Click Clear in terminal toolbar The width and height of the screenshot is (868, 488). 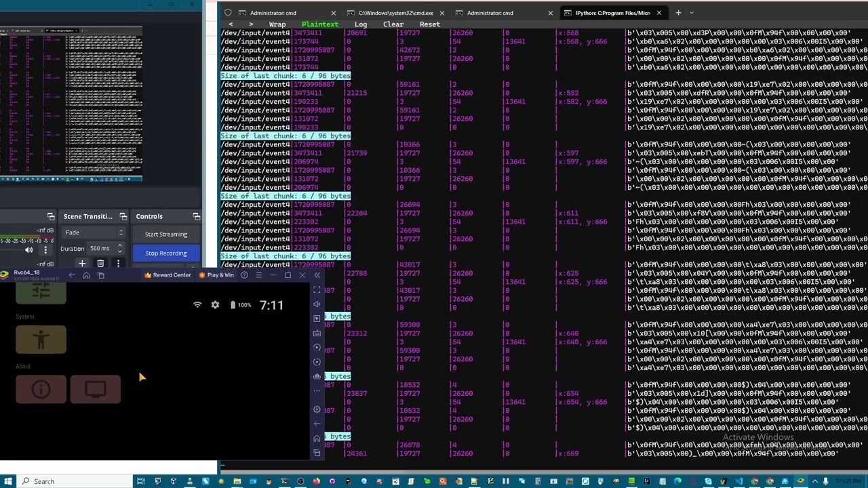pyautogui.click(x=393, y=24)
